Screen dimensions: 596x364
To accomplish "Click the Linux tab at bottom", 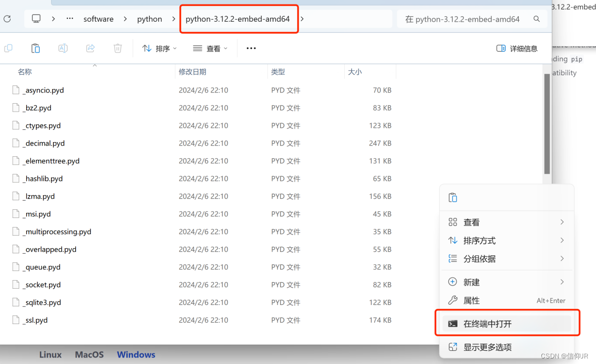I will tap(50, 354).
